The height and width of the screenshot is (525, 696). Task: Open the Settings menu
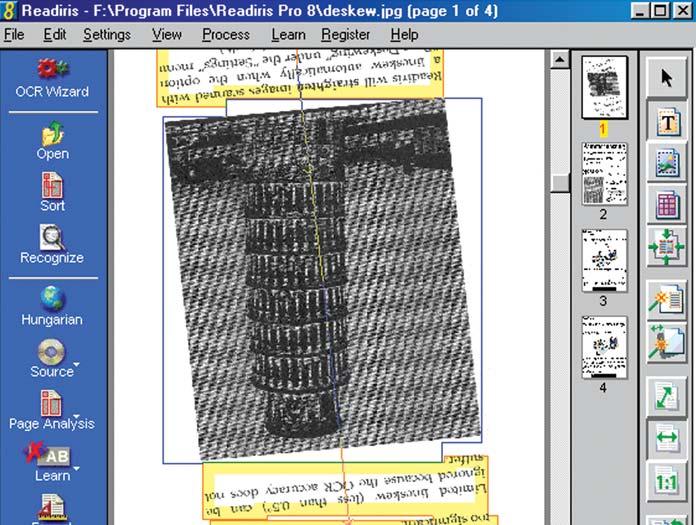(107, 35)
